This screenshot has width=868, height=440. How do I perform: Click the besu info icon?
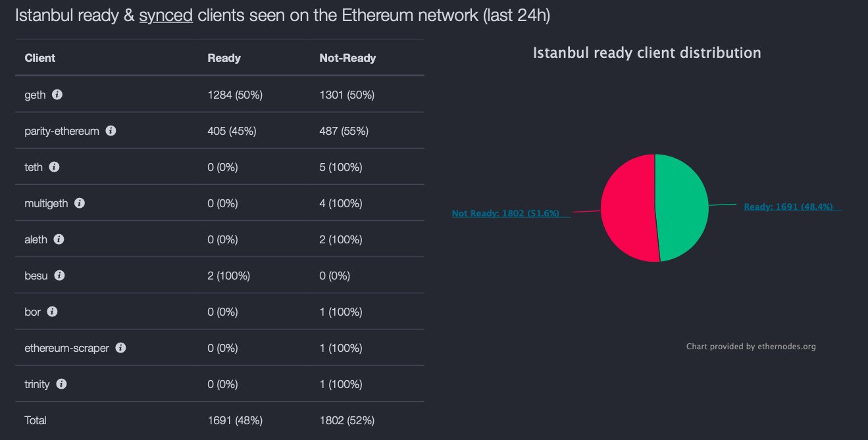point(60,276)
